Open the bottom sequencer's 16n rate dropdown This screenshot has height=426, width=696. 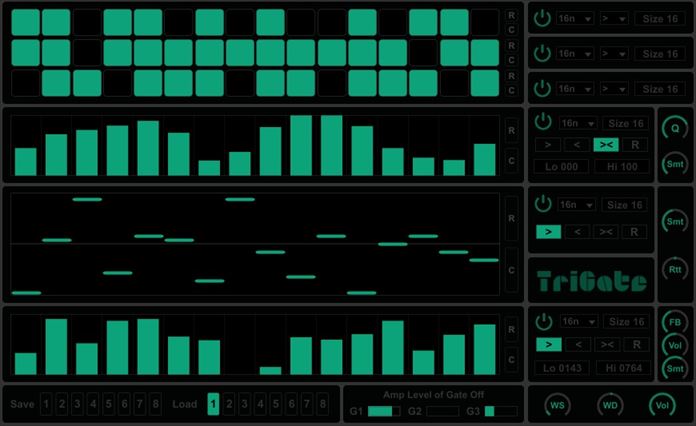click(x=576, y=322)
